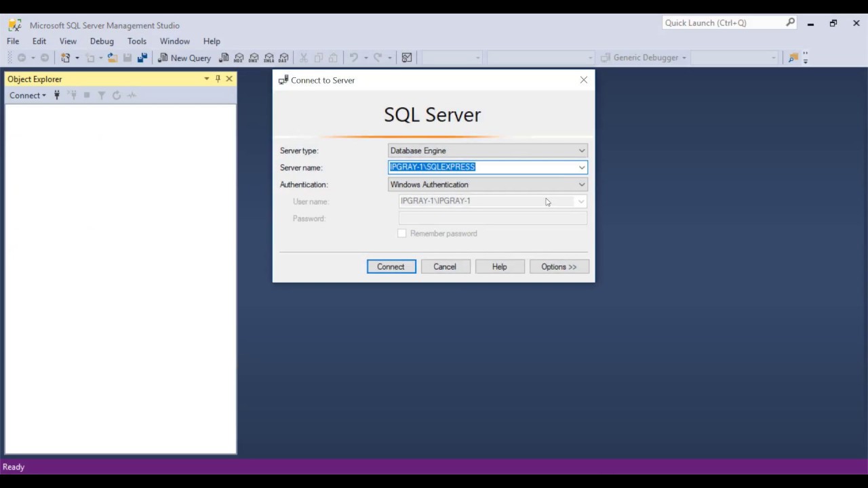This screenshot has width=868, height=488.
Task: Click the Open File folder icon
Action: (x=113, y=58)
